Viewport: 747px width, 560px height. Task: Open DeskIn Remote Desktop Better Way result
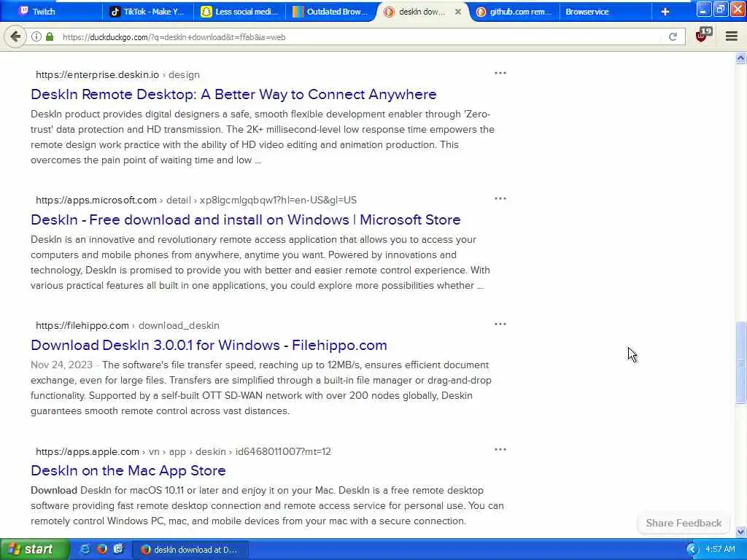[x=233, y=94]
